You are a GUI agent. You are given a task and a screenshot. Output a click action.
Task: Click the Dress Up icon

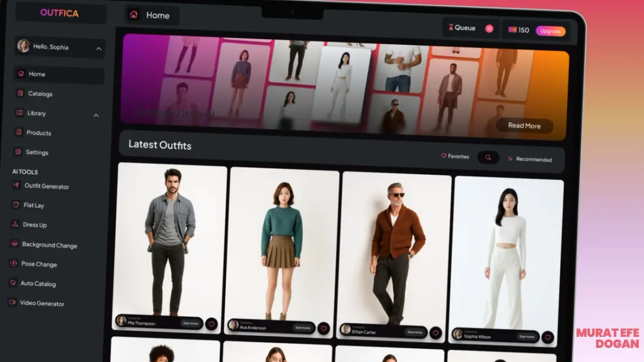[15, 224]
